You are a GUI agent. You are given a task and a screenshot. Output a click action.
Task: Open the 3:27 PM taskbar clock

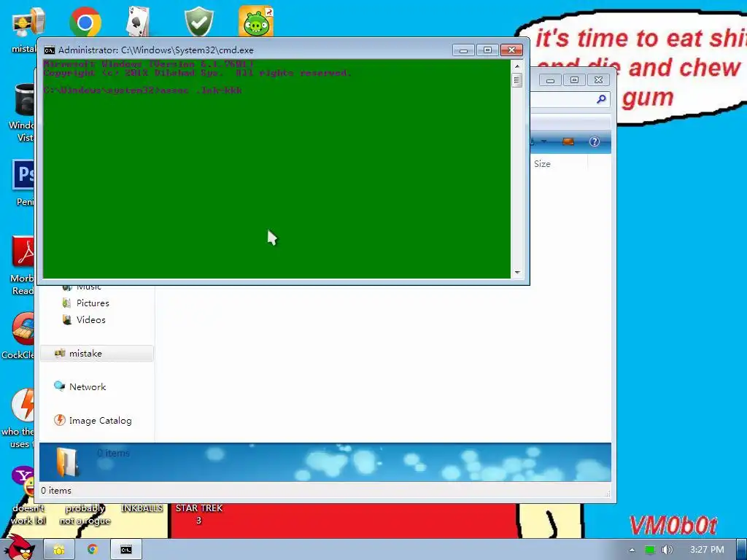coord(706,550)
